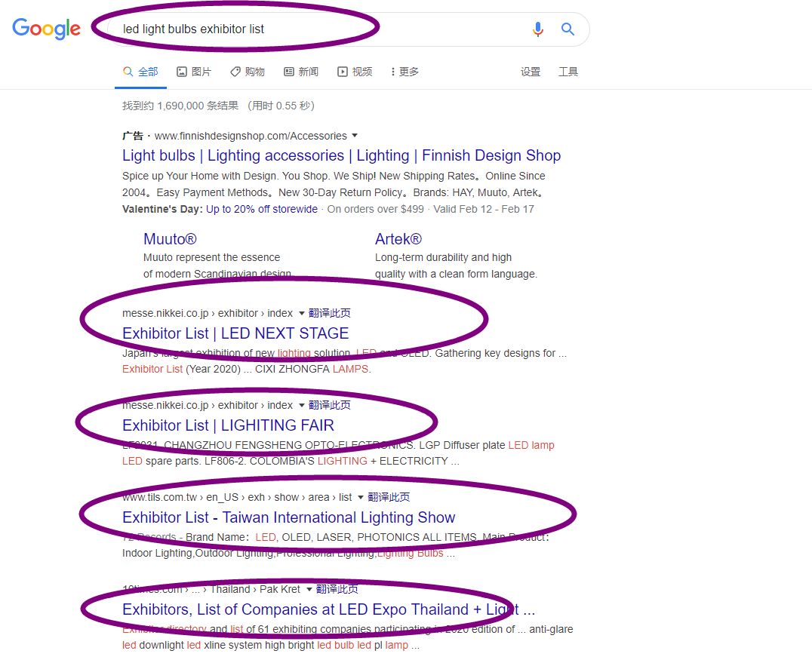Open the Finnish Design Shop ad headline
The image size is (812, 666).
(341, 155)
